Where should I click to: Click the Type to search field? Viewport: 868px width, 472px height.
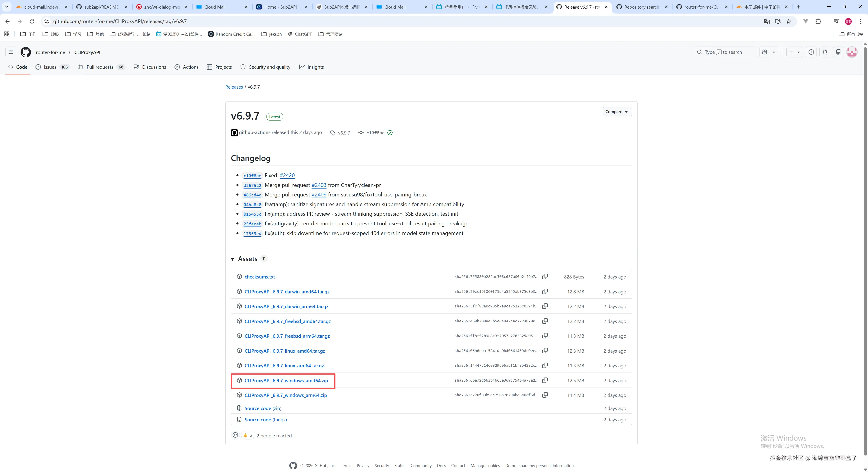pos(724,52)
